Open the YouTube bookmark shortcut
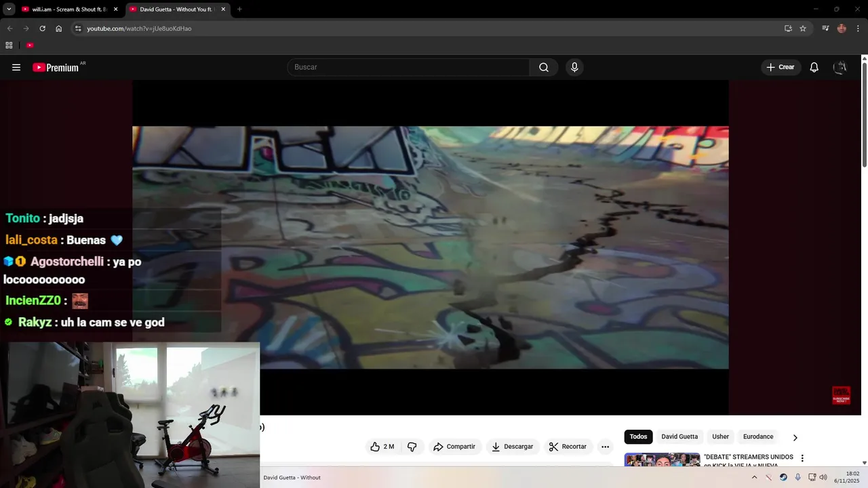Screen dimensions: 868x488 (x=30, y=45)
